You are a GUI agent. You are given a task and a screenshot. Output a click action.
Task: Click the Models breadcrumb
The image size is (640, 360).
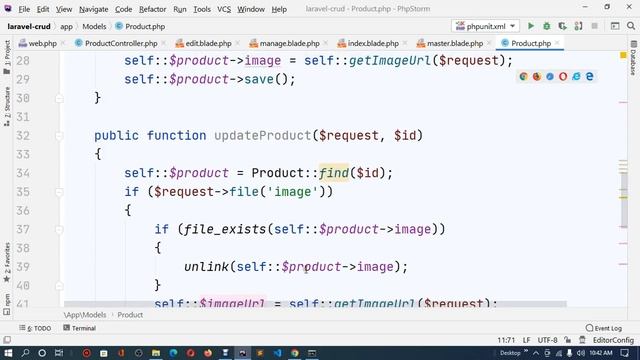tap(94, 27)
